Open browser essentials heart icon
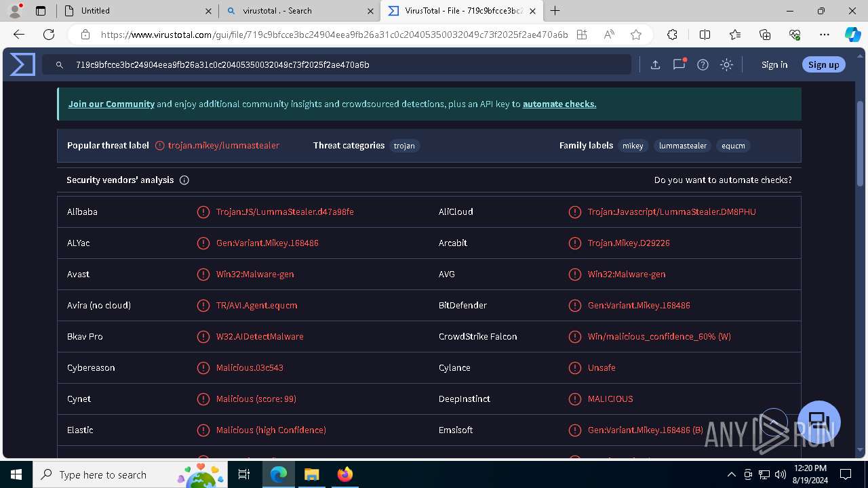The height and width of the screenshot is (488, 868). coord(795,35)
